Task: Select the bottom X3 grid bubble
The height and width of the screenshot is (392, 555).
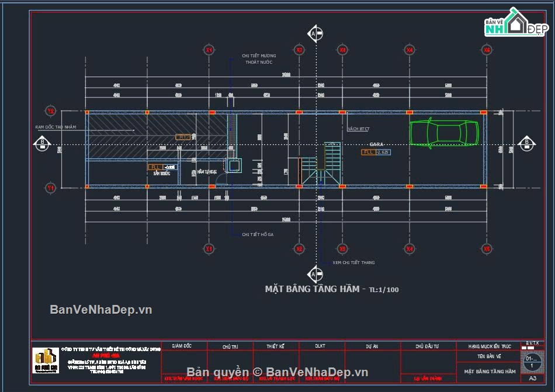Action: pos(342,249)
